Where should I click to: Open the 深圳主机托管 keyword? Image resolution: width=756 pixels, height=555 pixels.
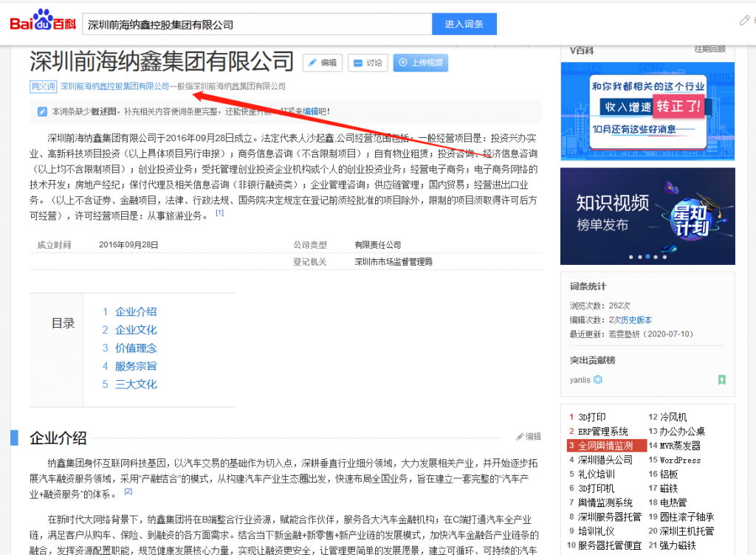(x=687, y=531)
